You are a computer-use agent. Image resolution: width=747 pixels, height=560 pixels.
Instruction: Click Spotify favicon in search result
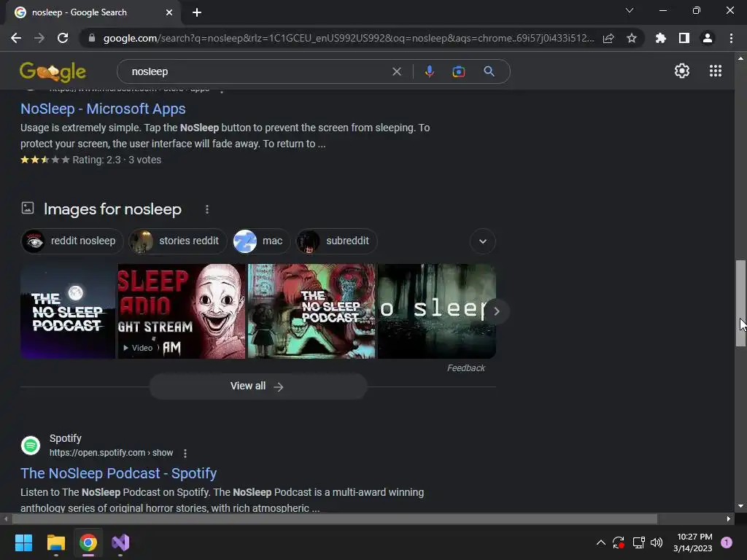[31, 446]
